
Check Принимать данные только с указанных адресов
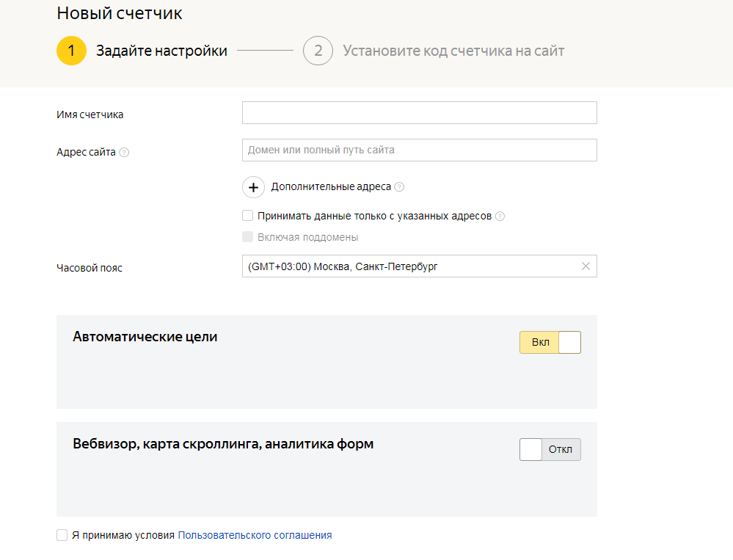(248, 216)
